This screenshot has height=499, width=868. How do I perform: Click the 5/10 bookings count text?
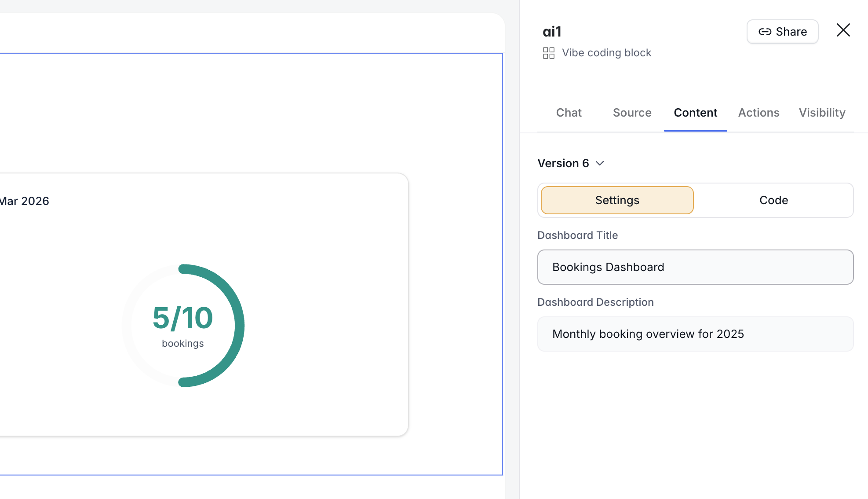pos(182,318)
